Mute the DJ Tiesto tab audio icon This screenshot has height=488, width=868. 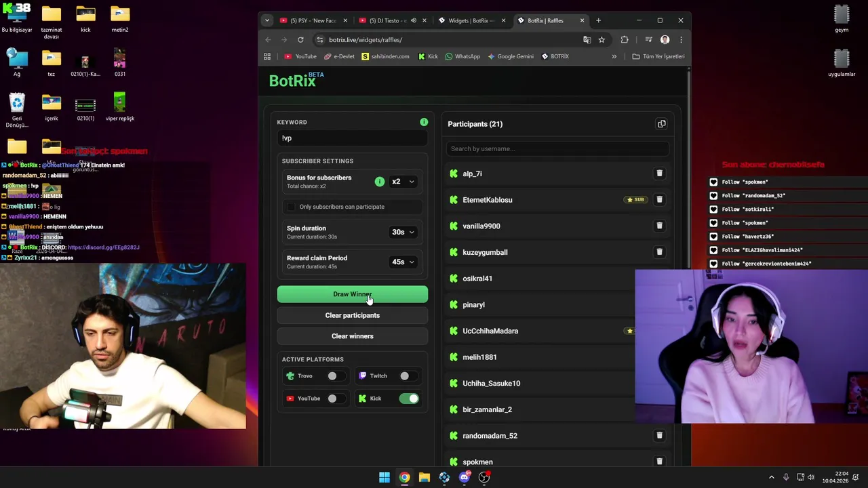pyautogui.click(x=413, y=20)
